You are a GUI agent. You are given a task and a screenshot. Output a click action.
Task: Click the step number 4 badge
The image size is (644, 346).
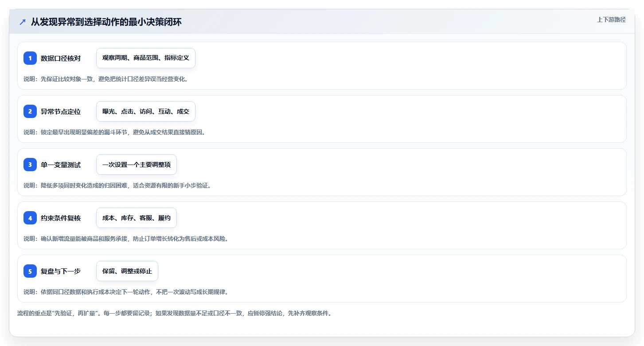click(30, 218)
